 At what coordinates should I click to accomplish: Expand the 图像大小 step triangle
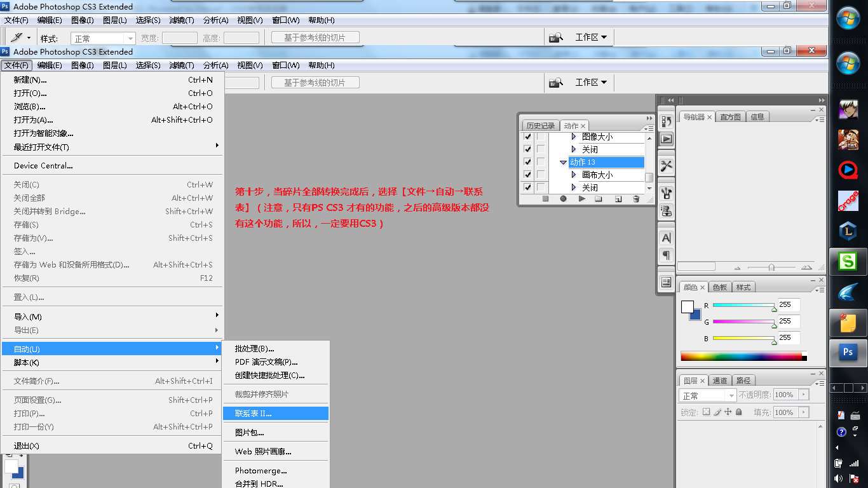pyautogui.click(x=574, y=137)
